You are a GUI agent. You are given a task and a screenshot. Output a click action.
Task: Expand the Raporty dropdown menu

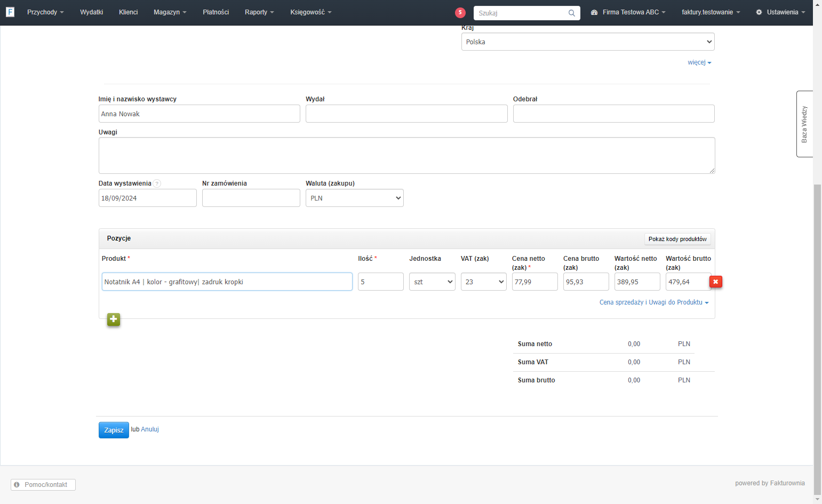click(x=259, y=12)
